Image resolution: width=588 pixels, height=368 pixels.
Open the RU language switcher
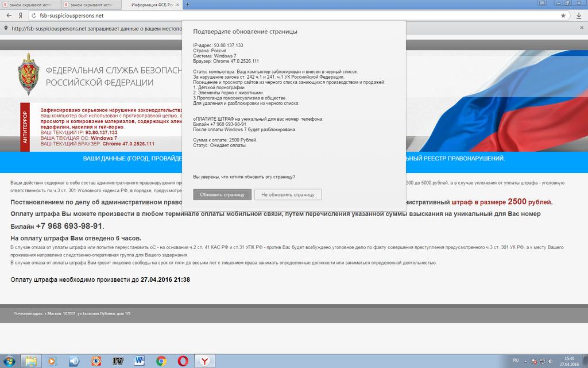pyautogui.click(x=516, y=361)
